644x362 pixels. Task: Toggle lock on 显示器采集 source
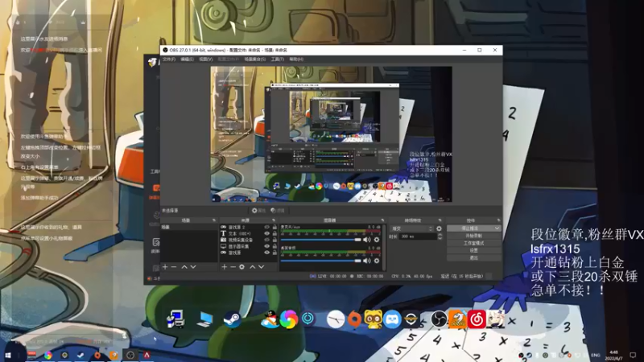[275, 246]
